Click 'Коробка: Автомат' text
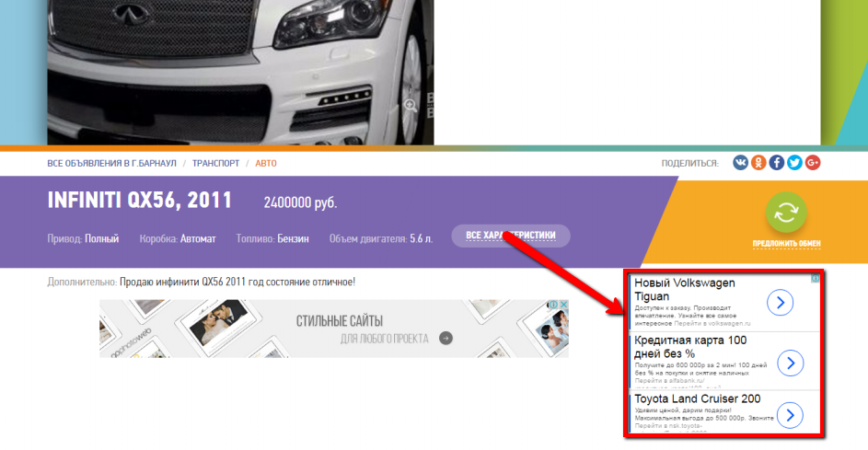The image size is (868, 450). pos(178,238)
